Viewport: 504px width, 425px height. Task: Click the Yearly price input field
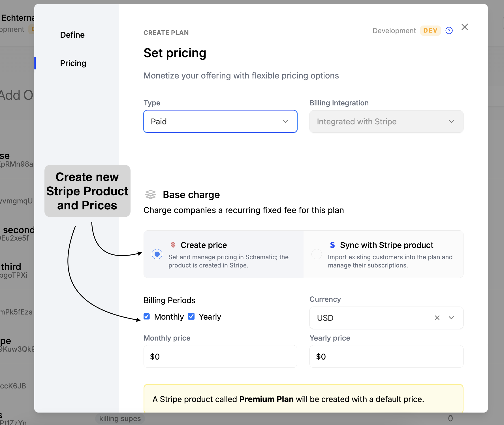pos(386,356)
